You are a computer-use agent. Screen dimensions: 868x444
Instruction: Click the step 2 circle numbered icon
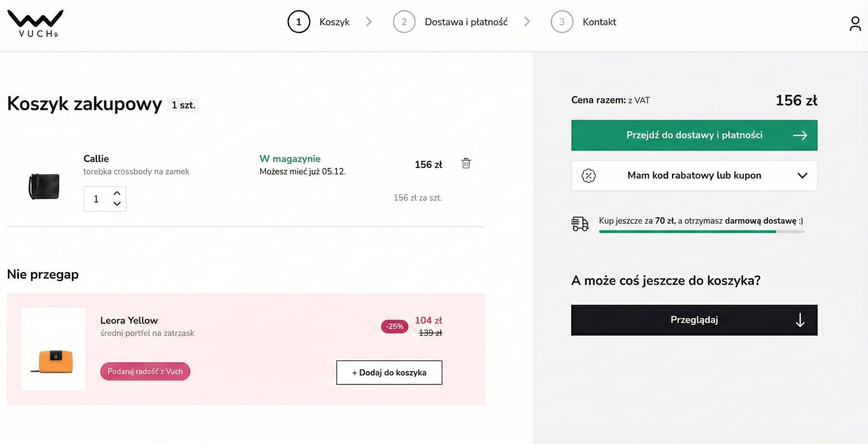click(404, 22)
